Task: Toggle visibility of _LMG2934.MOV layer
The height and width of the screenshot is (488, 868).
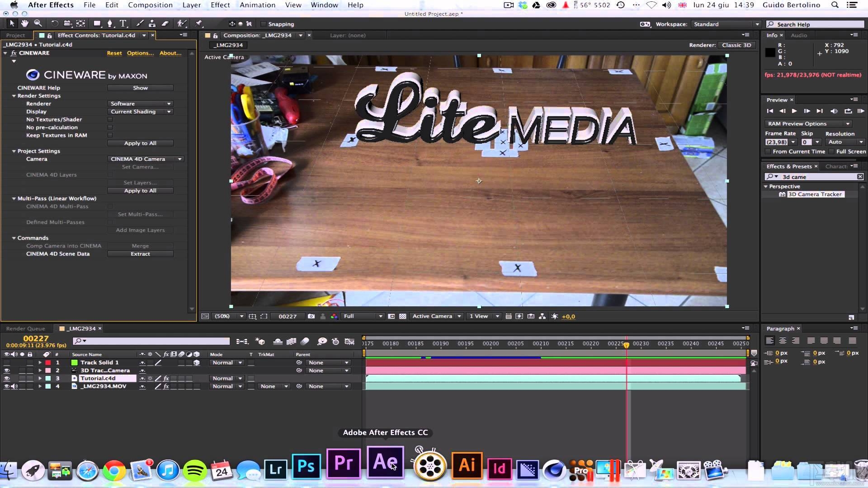Action: click(x=6, y=386)
